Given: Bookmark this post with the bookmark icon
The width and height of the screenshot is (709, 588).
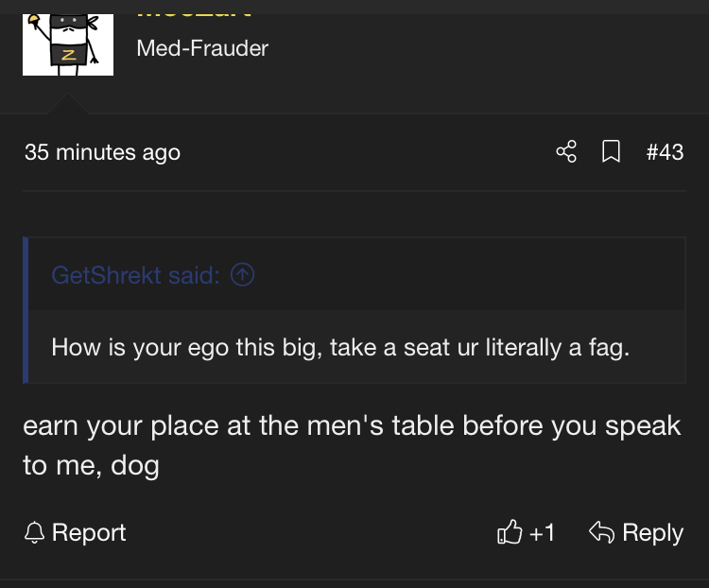Looking at the screenshot, I should pos(612,151).
